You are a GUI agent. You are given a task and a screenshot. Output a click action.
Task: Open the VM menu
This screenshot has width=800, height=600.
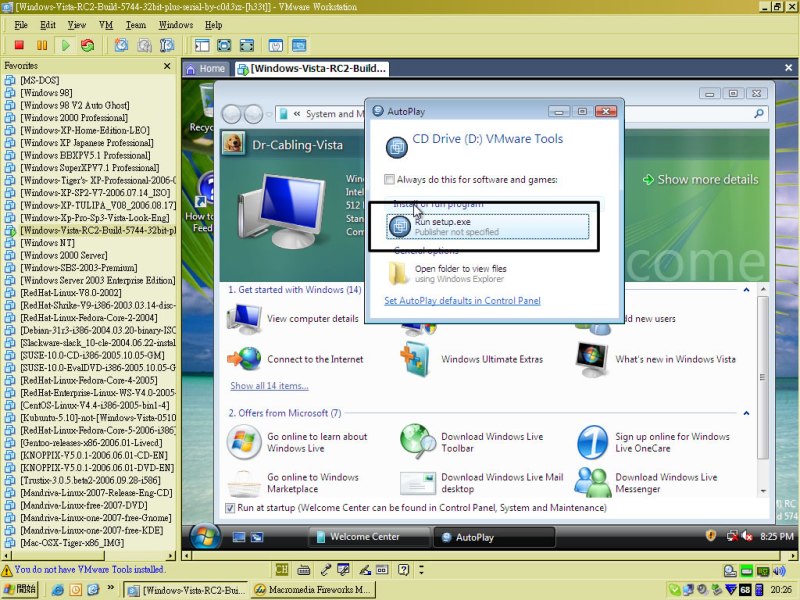click(106, 25)
